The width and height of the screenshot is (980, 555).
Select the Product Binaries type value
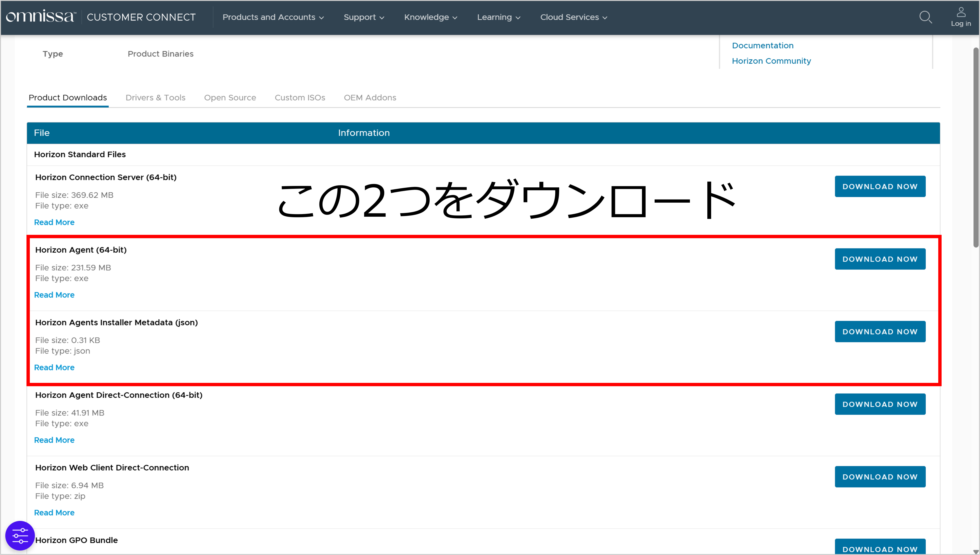161,54
